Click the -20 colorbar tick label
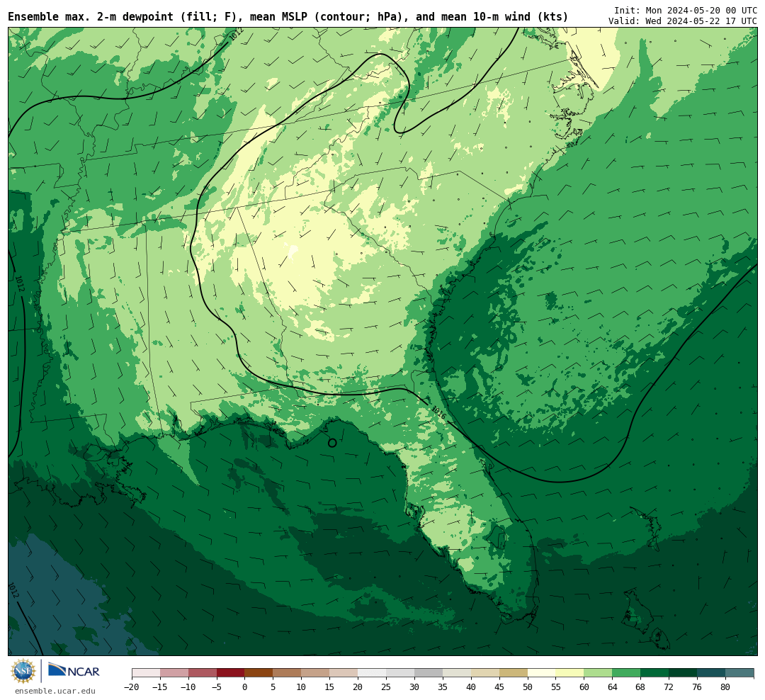The image size is (765, 700). coord(132,687)
